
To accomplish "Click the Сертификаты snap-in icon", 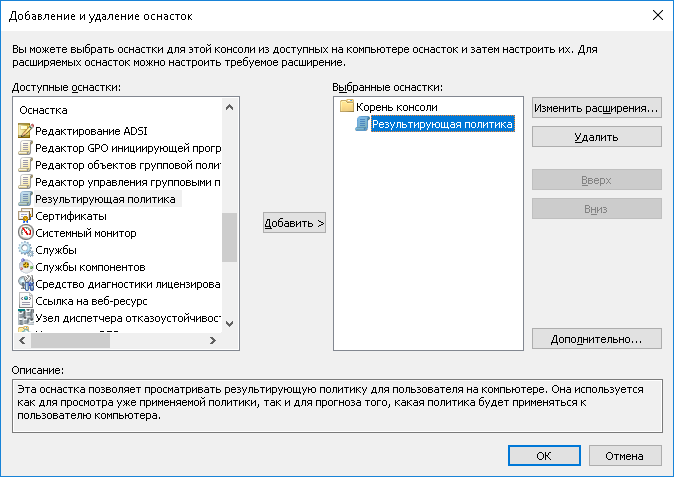I will (x=26, y=216).
